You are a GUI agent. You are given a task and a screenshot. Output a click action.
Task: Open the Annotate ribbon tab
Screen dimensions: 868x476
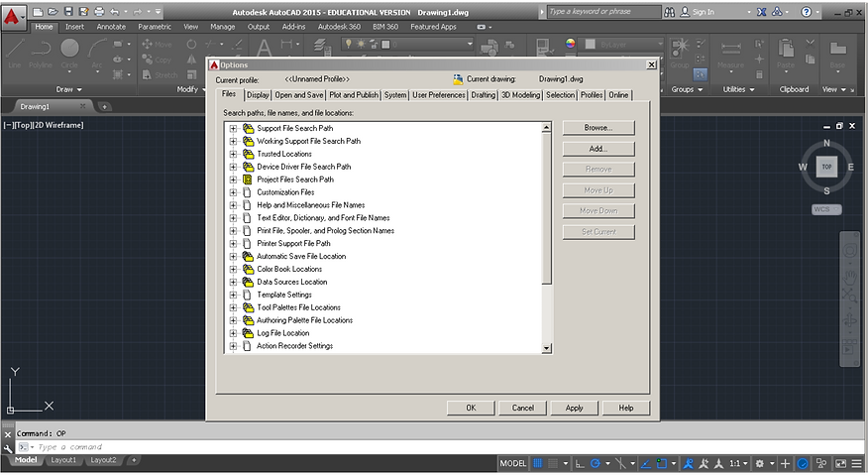tap(111, 27)
